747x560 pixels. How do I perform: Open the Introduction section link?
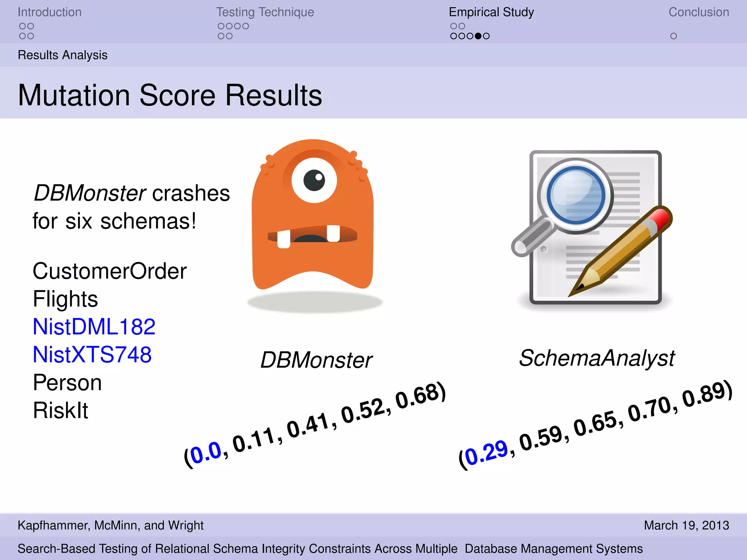[x=50, y=12]
